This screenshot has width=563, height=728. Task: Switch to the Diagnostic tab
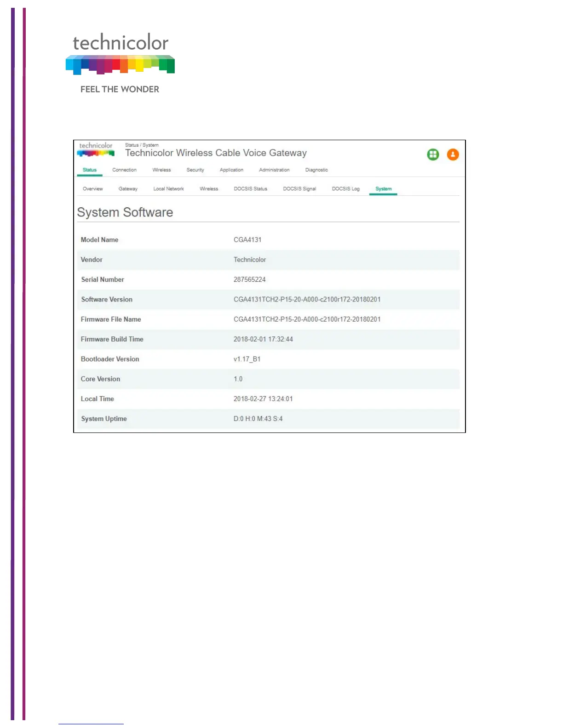point(316,170)
